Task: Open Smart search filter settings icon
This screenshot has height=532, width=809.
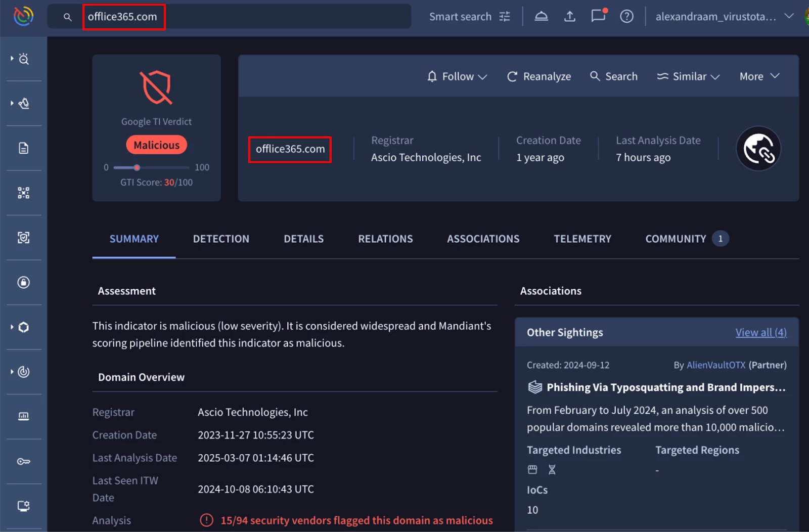Action: tap(505, 17)
